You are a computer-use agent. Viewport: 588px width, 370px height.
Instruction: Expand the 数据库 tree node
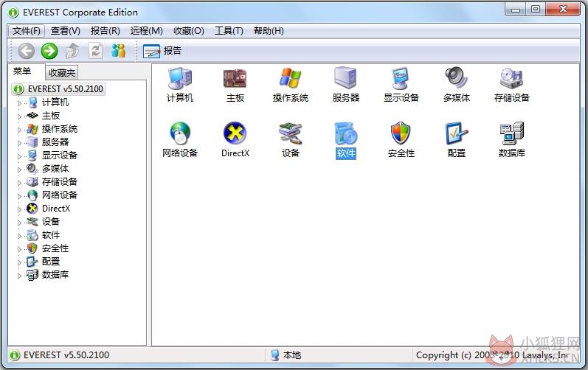pyautogui.click(x=19, y=276)
